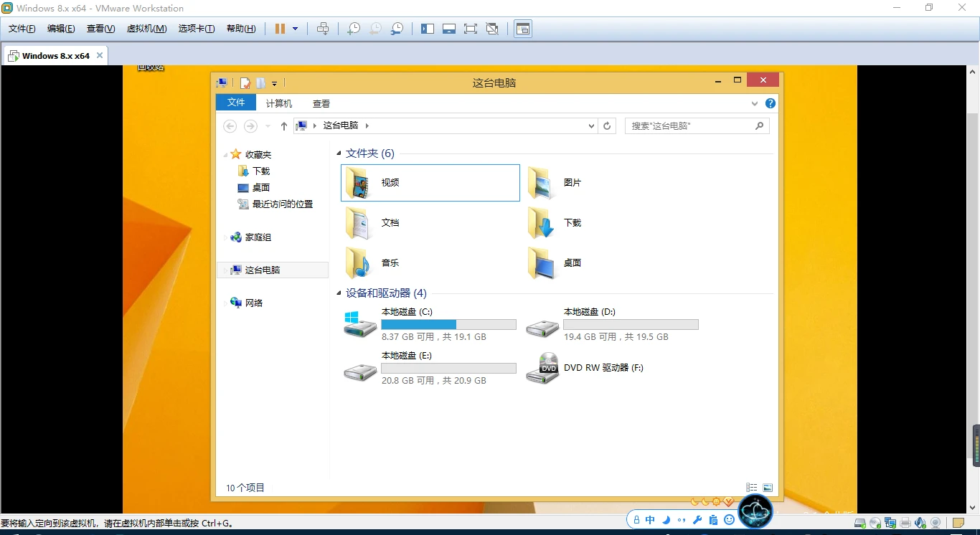
Task: Collapse the 设备和驱动器 group
Action: click(339, 293)
